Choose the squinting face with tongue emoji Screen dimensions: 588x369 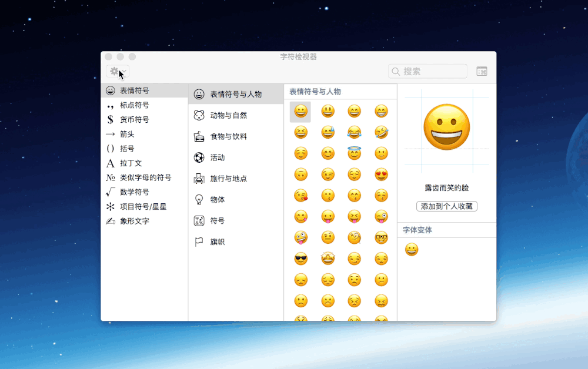tap(354, 217)
